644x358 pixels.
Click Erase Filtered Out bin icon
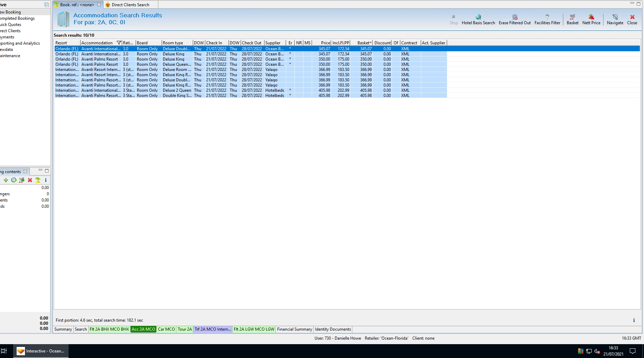coord(515,17)
